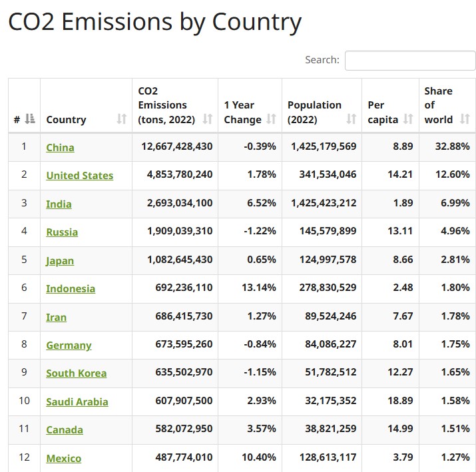Open the Germany country link
The image size is (476, 472).
pos(69,346)
